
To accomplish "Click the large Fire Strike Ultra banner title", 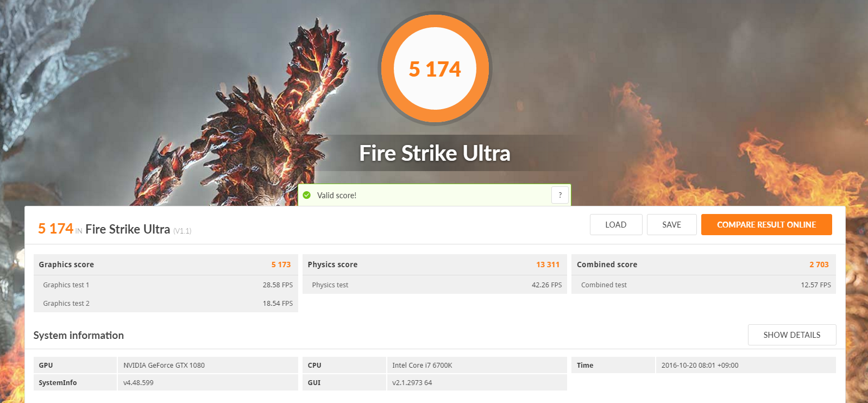I will (435, 154).
